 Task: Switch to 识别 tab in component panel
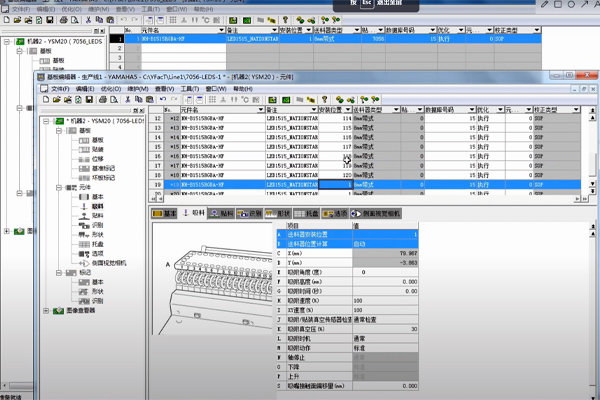249,214
